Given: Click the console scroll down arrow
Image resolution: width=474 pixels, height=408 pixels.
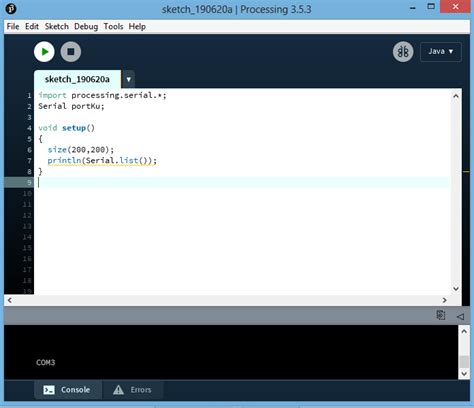Looking at the screenshot, I should pos(464,374).
